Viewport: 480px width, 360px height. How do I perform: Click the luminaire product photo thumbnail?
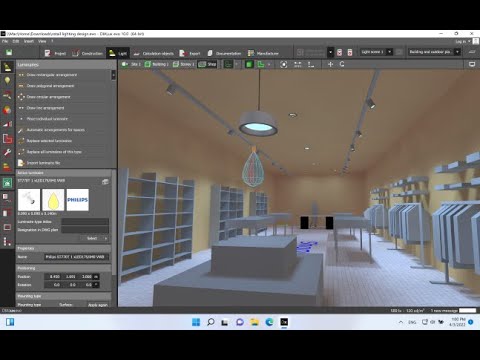pyautogui.click(x=29, y=200)
